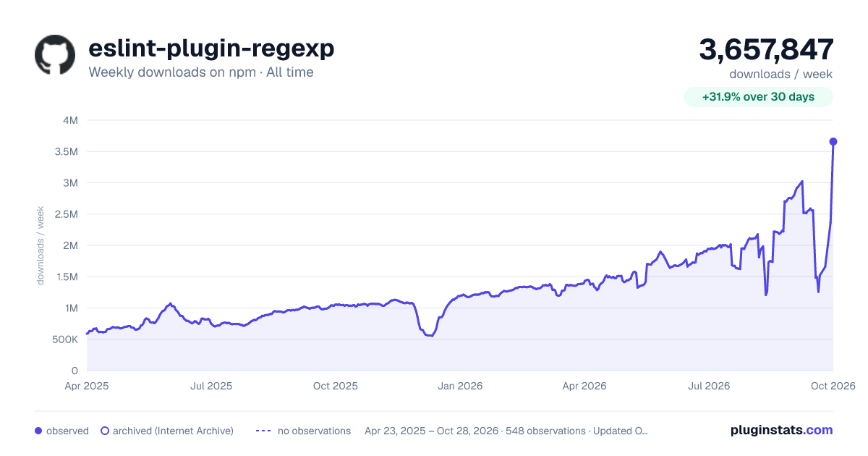Click the vertical 'downloads / week' axis title

[41, 245]
